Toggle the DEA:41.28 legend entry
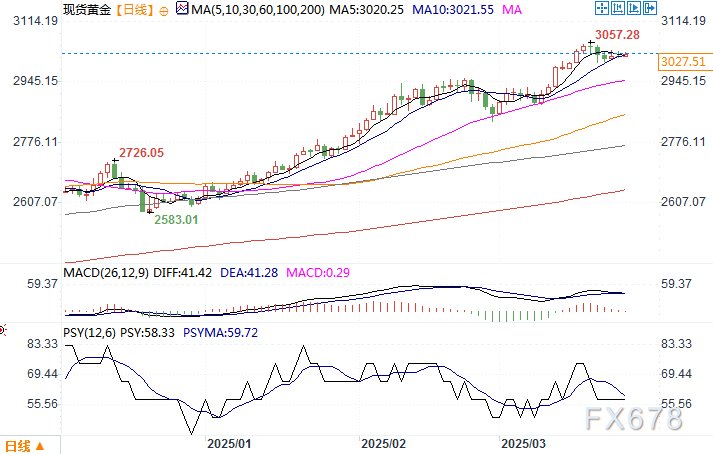Screen dimensions: 713x454 [x=249, y=273]
